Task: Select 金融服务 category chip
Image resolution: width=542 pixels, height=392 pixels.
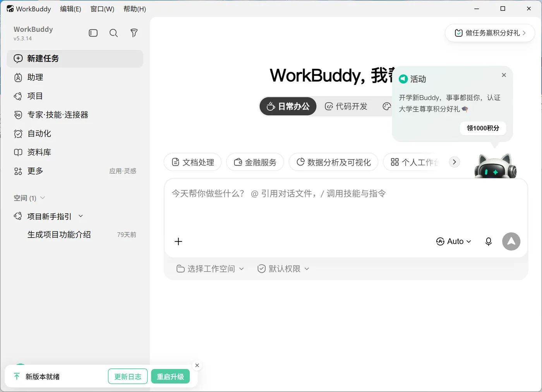Action: point(255,162)
